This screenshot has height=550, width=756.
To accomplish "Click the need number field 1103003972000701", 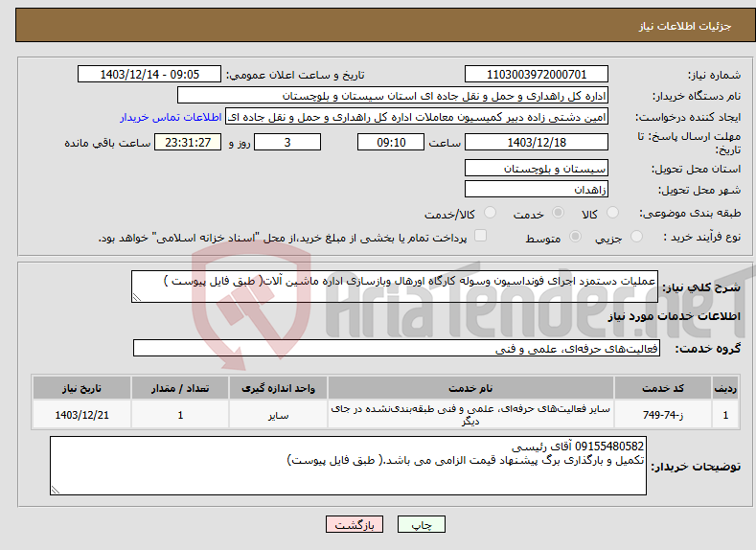I will pos(537,74).
